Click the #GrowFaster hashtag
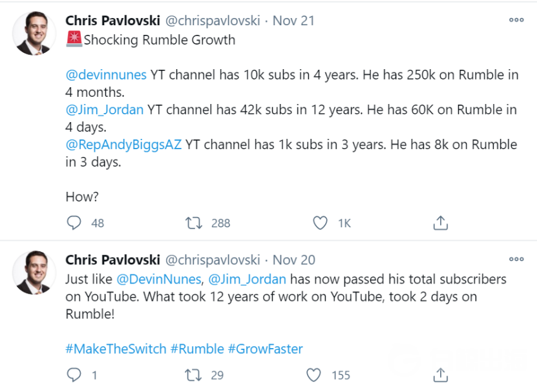The height and width of the screenshot is (392, 537). [265, 349]
